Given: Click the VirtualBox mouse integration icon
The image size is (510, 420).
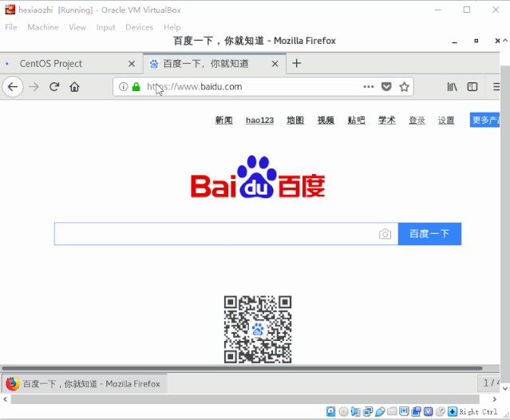Looking at the screenshot, I should [x=440, y=411].
